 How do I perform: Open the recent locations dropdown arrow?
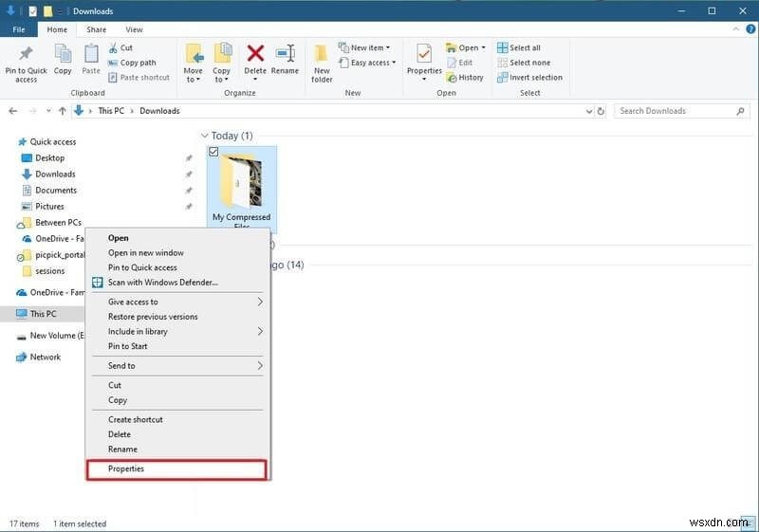tap(48, 111)
